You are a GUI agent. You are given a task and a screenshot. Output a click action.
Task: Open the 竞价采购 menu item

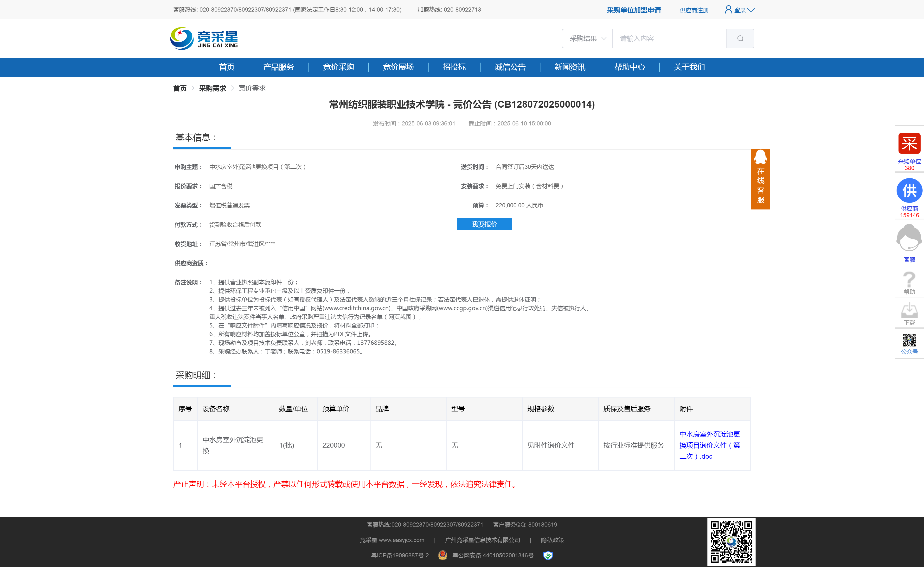tap(338, 67)
